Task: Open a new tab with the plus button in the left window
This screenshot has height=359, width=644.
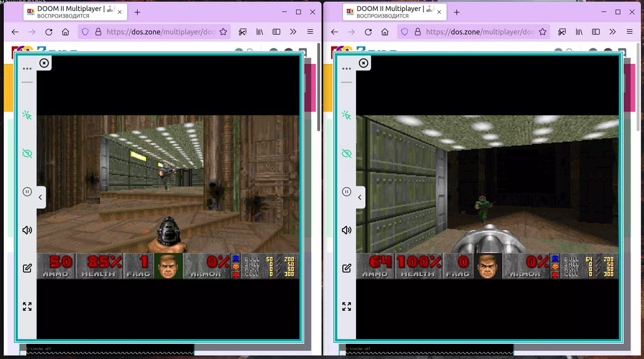Action: pos(138,12)
